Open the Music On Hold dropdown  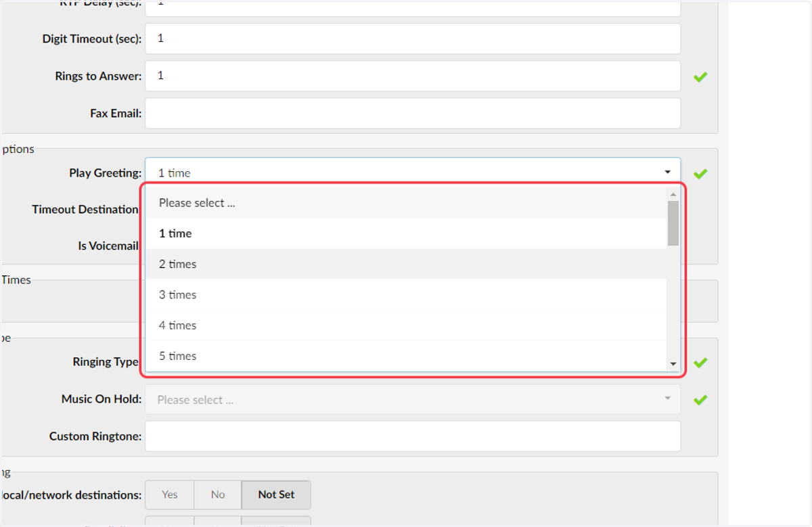tap(413, 399)
